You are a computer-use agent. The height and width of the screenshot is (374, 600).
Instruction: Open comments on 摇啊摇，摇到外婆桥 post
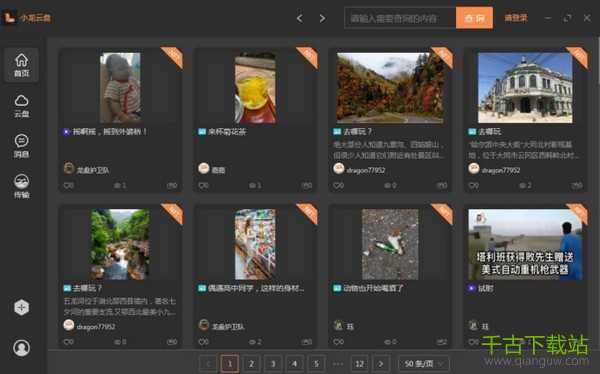tap(172, 186)
